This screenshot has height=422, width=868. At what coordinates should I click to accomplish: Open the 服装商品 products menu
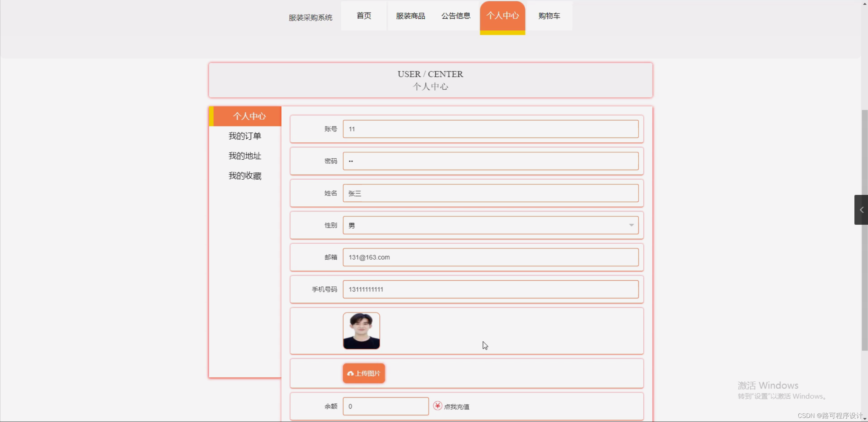coord(410,16)
